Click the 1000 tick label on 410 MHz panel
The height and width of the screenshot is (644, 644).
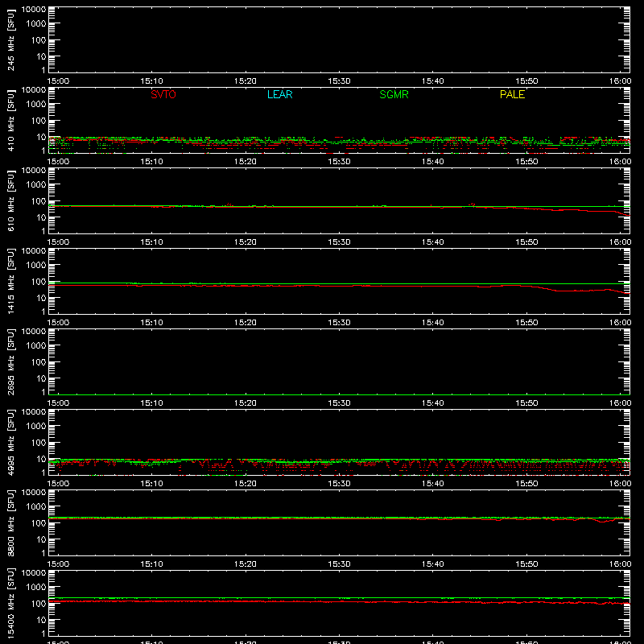(x=36, y=105)
